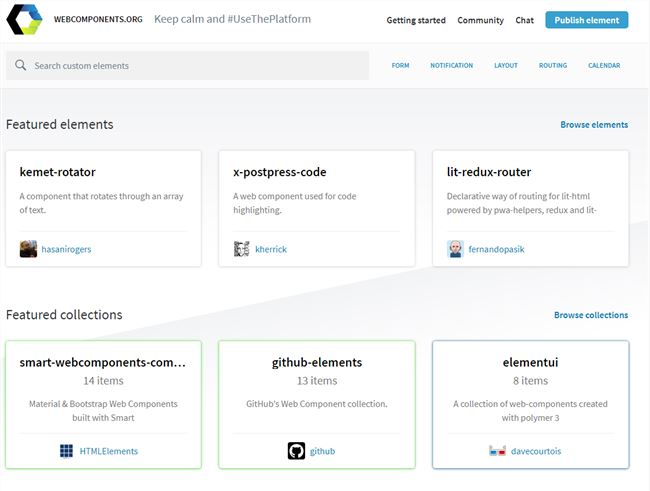
Task: Visit HTMLElements author profile link
Action: [109, 451]
